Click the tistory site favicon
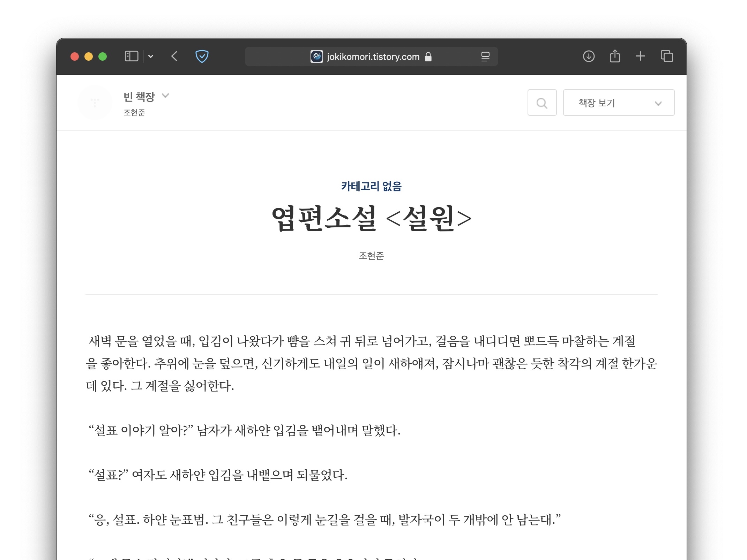 click(316, 56)
